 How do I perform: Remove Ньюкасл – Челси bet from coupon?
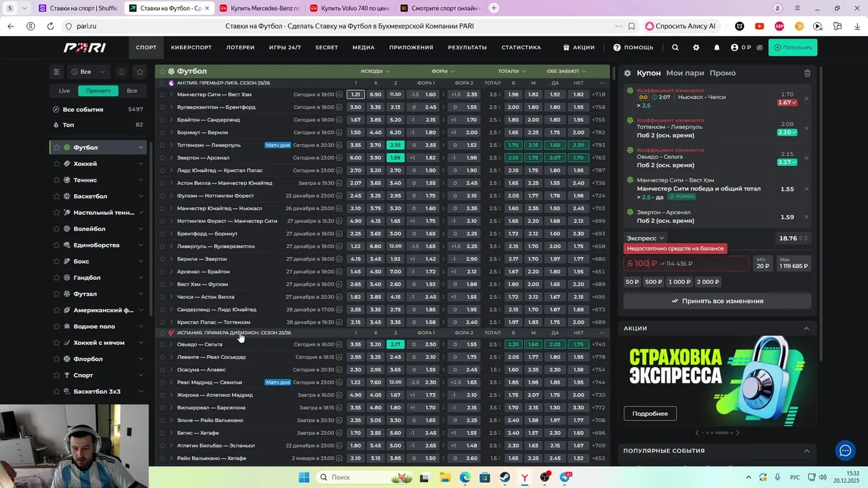806,98
